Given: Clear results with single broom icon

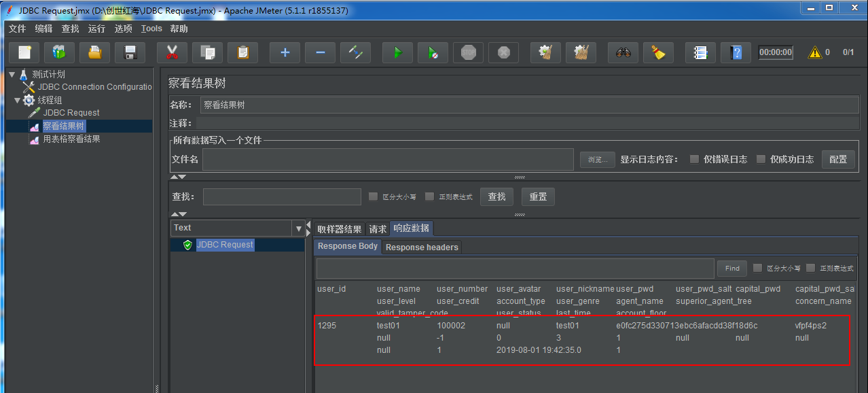Looking at the screenshot, I should point(545,52).
